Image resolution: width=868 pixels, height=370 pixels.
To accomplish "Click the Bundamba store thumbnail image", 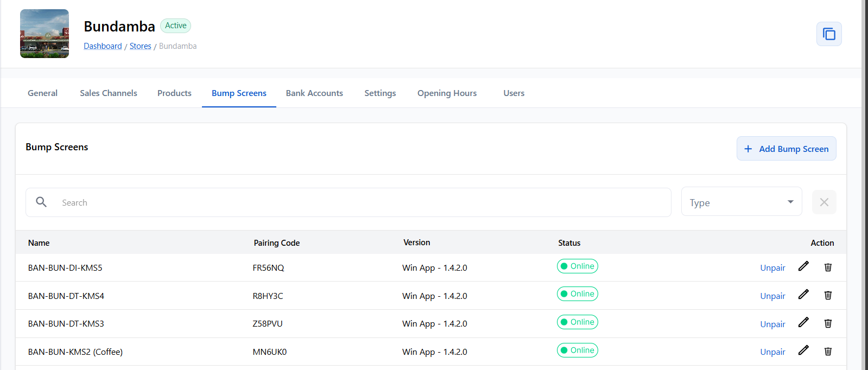I will [x=45, y=34].
